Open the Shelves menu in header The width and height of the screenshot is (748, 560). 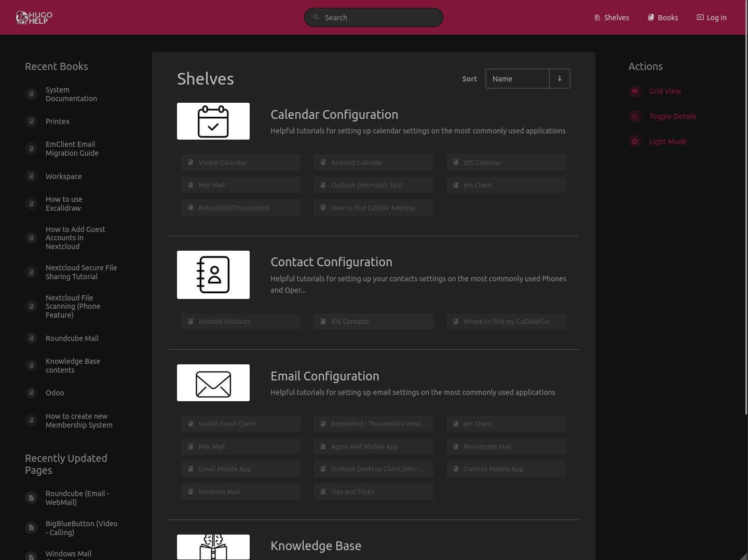611,18
